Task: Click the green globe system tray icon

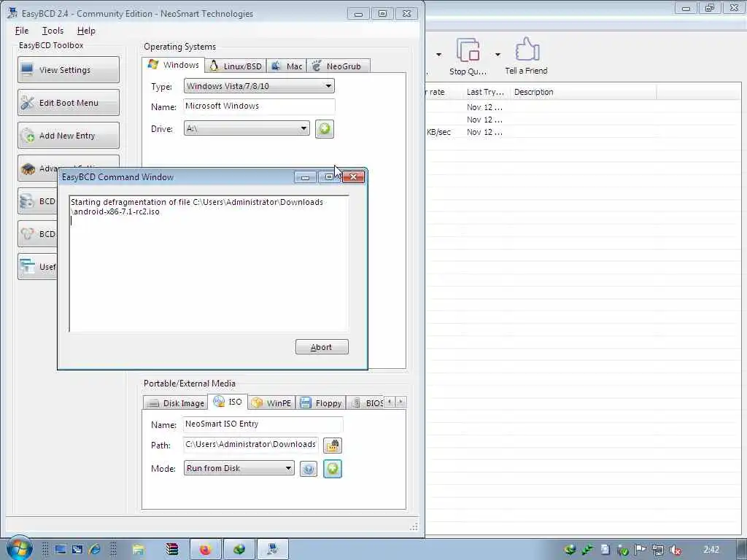Action: click(x=570, y=550)
